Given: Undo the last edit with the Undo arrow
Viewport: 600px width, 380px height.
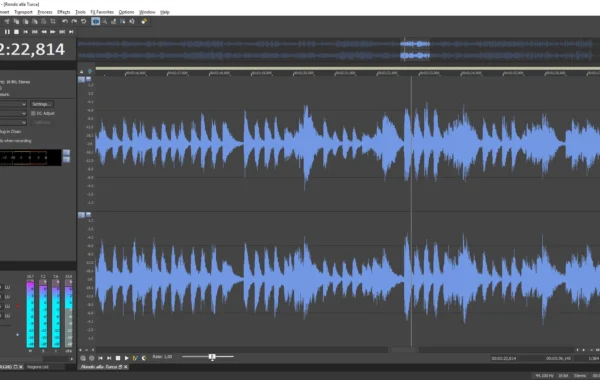Looking at the screenshot, I should point(65,21).
